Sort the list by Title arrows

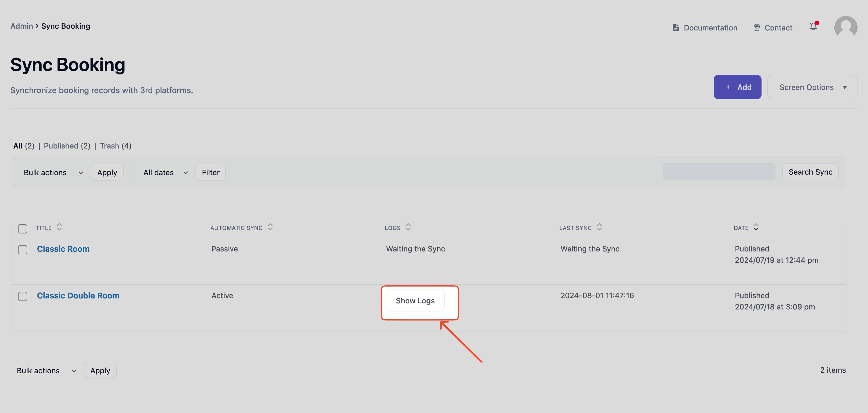tap(59, 227)
